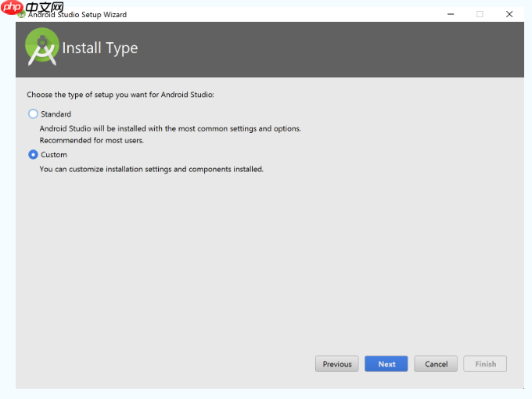Click the "customize installation settings" description
The width and height of the screenshot is (532, 399).
(x=151, y=169)
